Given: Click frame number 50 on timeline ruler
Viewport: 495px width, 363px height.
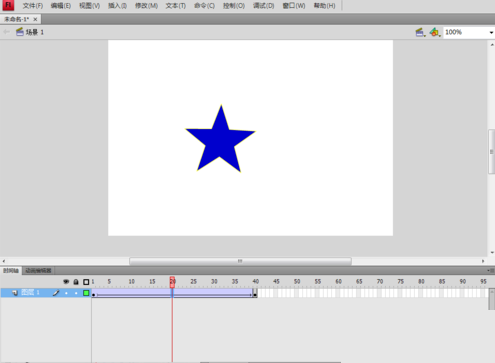Looking at the screenshot, I should coord(297,282).
